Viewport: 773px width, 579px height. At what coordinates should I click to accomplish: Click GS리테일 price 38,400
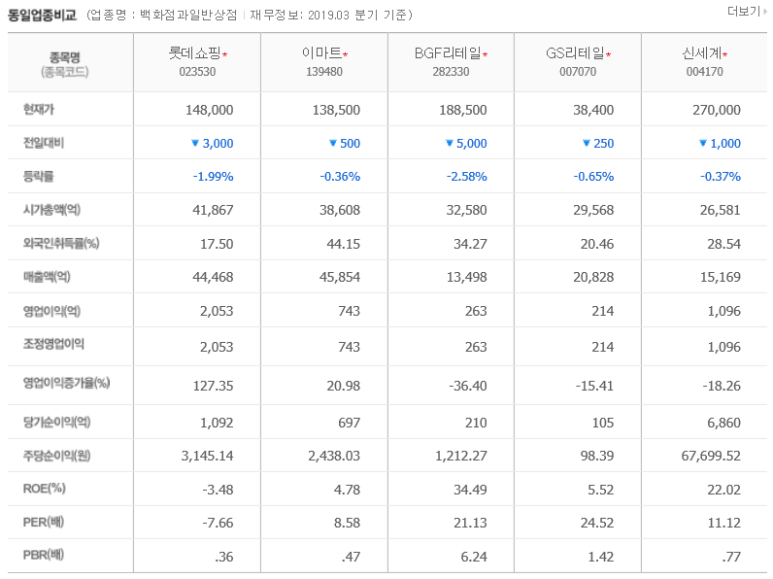point(594,110)
